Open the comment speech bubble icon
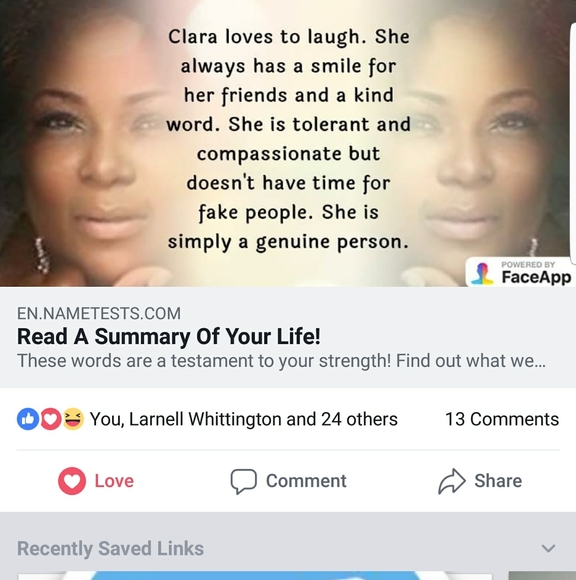 [x=243, y=481]
